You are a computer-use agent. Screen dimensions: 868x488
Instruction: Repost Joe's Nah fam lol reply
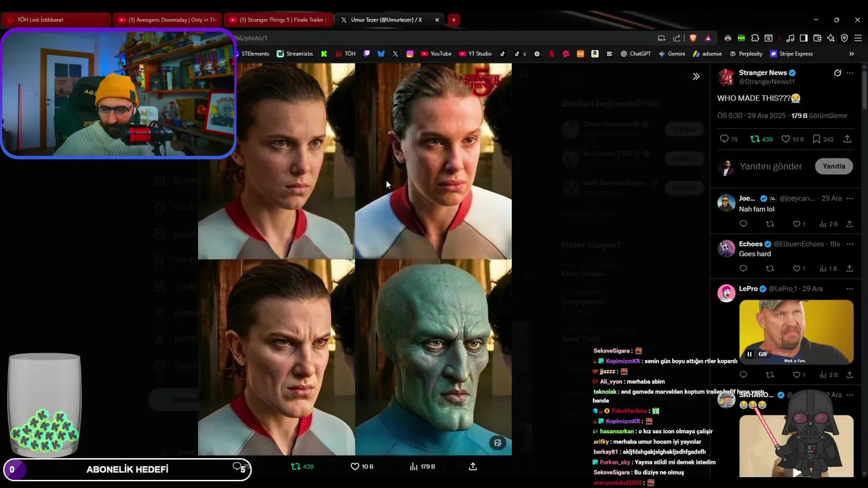point(770,224)
